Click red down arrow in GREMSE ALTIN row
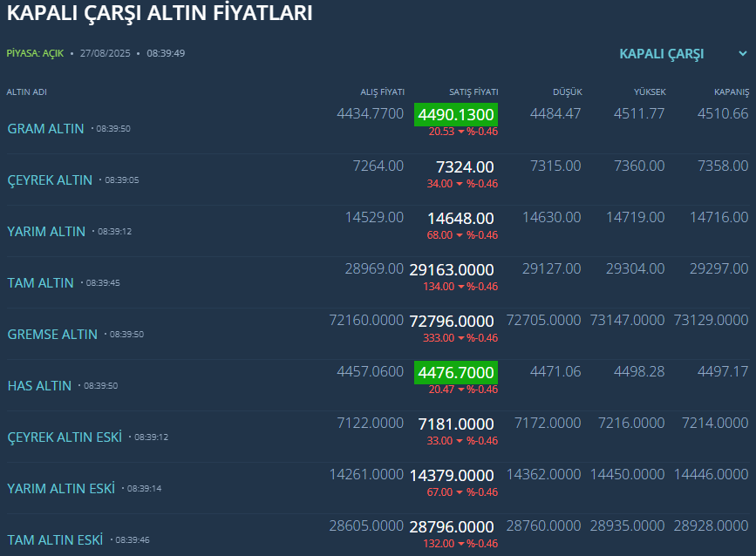Viewport: 756px width, 556px height. [461, 338]
